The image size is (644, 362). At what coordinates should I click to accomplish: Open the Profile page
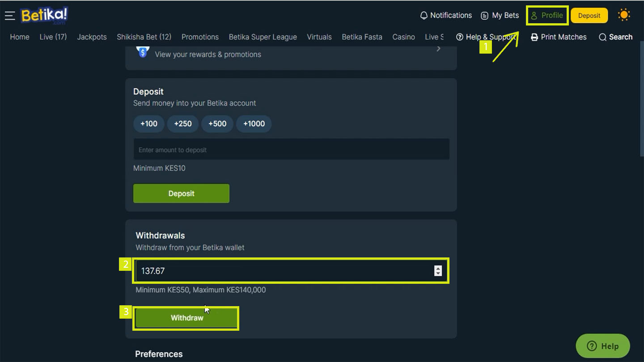point(547,15)
